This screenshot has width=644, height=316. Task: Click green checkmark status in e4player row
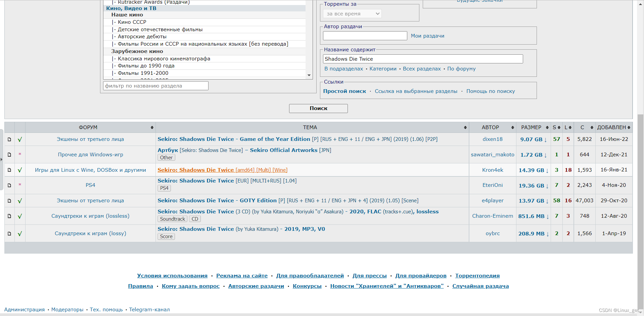[x=20, y=201]
